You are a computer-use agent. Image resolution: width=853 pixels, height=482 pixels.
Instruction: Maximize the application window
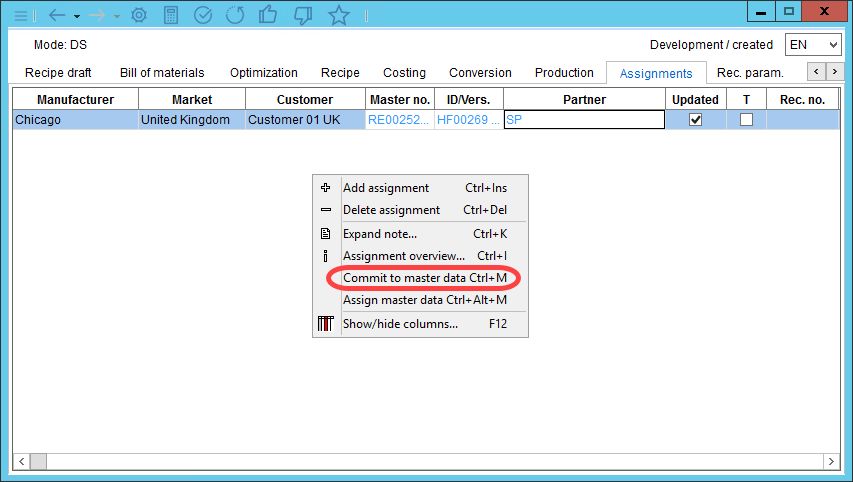click(x=789, y=11)
